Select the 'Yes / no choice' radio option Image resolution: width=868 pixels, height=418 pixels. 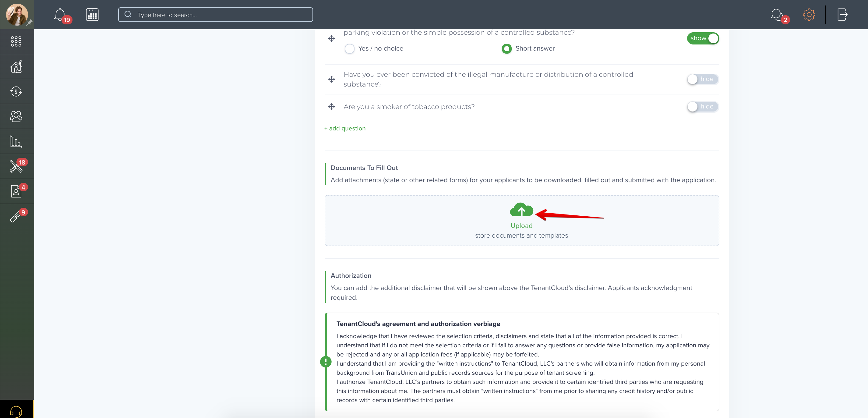[x=349, y=48]
